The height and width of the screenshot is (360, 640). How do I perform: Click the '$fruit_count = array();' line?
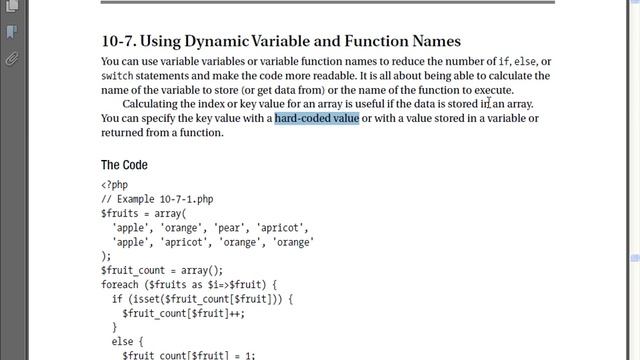162,270
